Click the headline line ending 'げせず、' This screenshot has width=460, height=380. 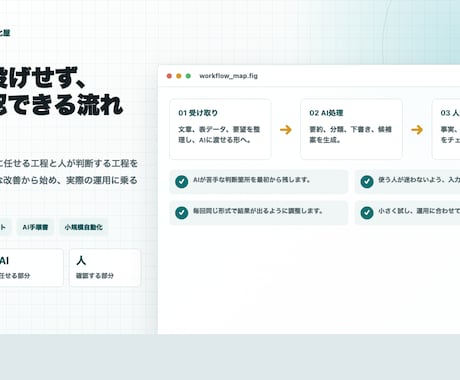tap(42, 77)
